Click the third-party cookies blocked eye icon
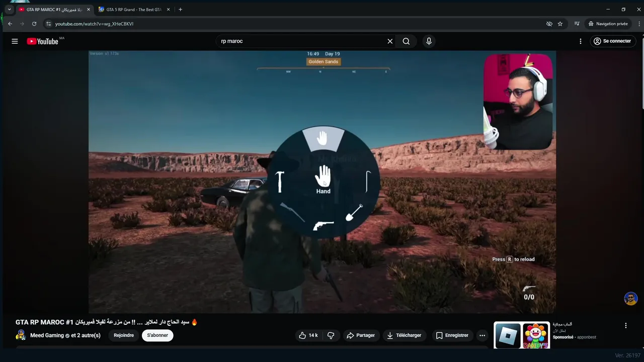 pos(549,24)
